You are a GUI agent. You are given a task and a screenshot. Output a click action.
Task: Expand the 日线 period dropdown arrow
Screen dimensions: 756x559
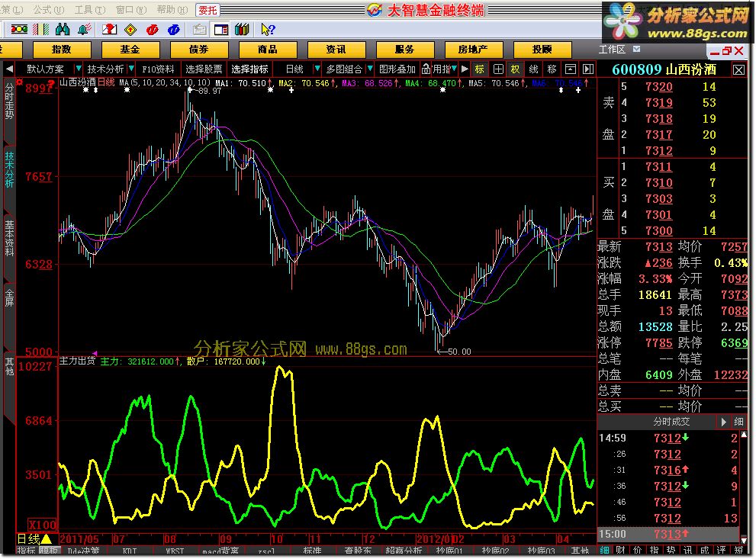(317, 69)
